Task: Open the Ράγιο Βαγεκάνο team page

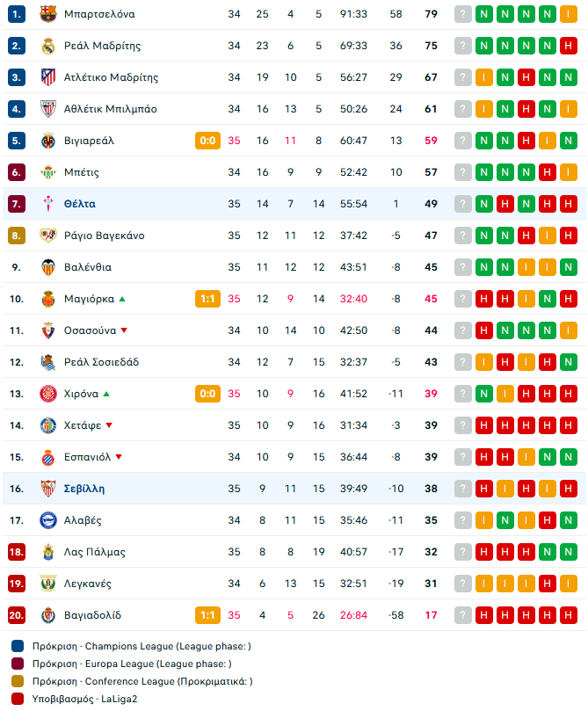Action: (105, 236)
